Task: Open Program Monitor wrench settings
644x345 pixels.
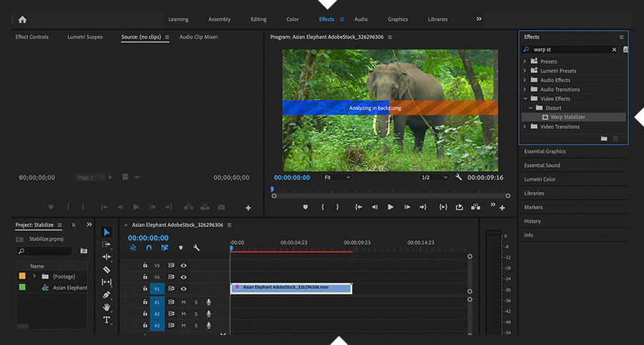Action: [458, 178]
